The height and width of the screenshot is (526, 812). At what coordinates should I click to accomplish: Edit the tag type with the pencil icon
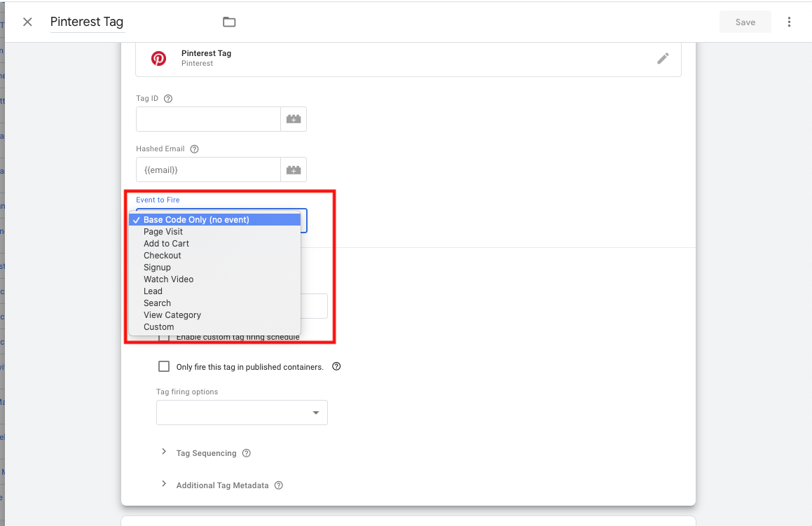[x=663, y=58]
